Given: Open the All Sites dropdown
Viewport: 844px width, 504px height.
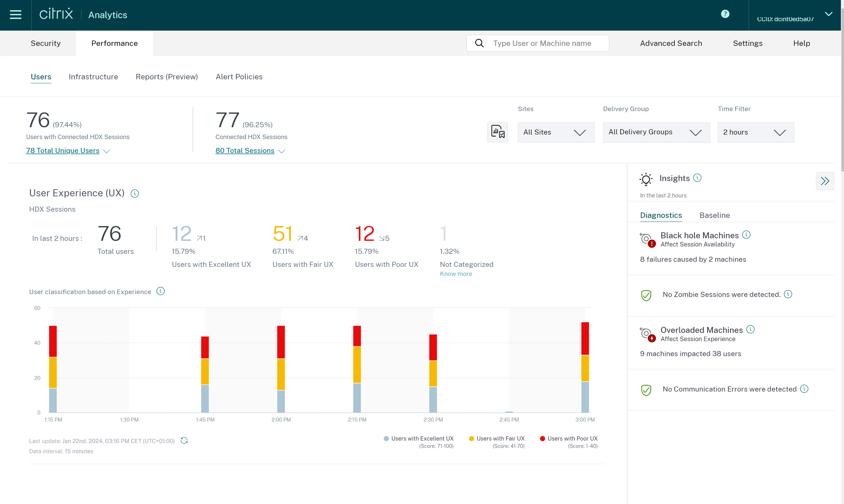Looking at the screenshot, I should pos(555,132).
